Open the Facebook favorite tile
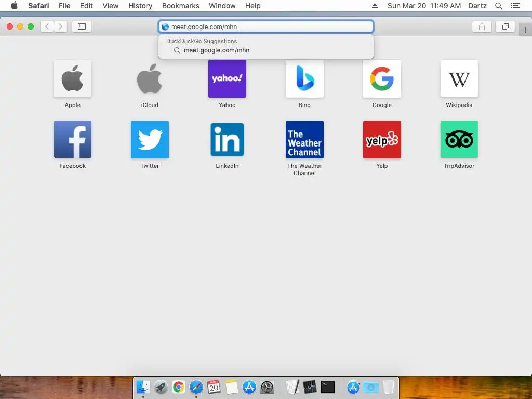 [x=73, y=139]
